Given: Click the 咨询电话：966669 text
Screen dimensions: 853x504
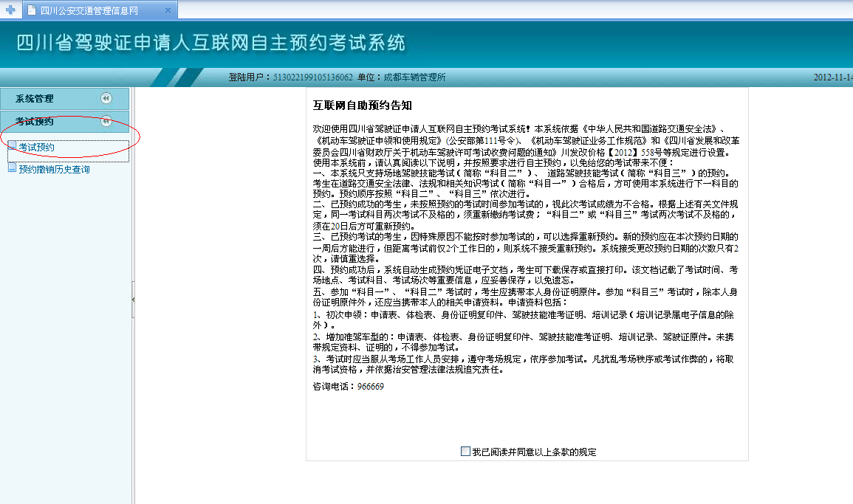Looking at the screenshot, I should [348, 387].
